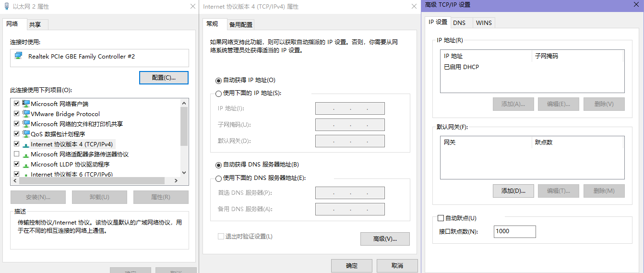
Task: Toggle Internet 协议版本 6 (TCP/IPv6) checkbox
Action: pos(17,174)
